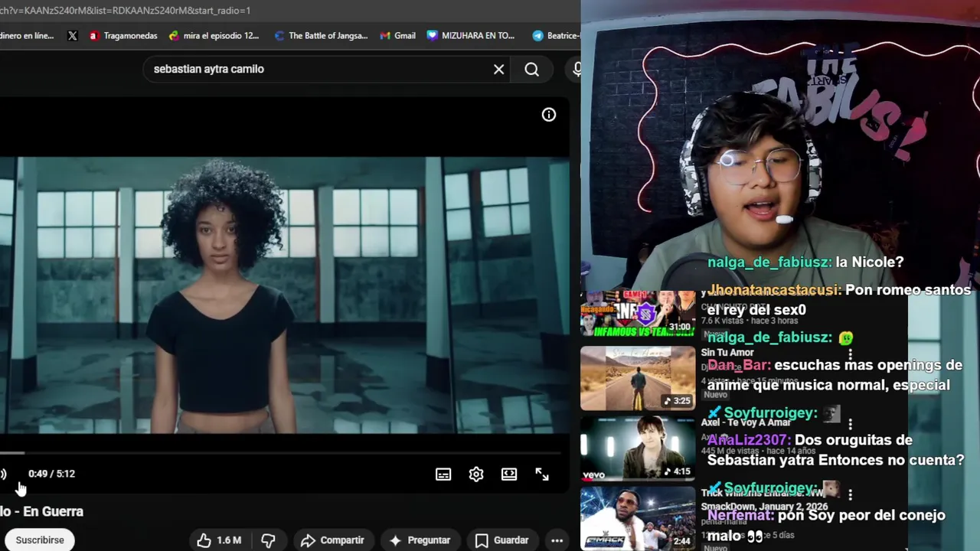Click the 'Axel - Te Voy A Amar' title
Image resolution: width=980 pixels, height=551 pixels.
pos(746,422)
